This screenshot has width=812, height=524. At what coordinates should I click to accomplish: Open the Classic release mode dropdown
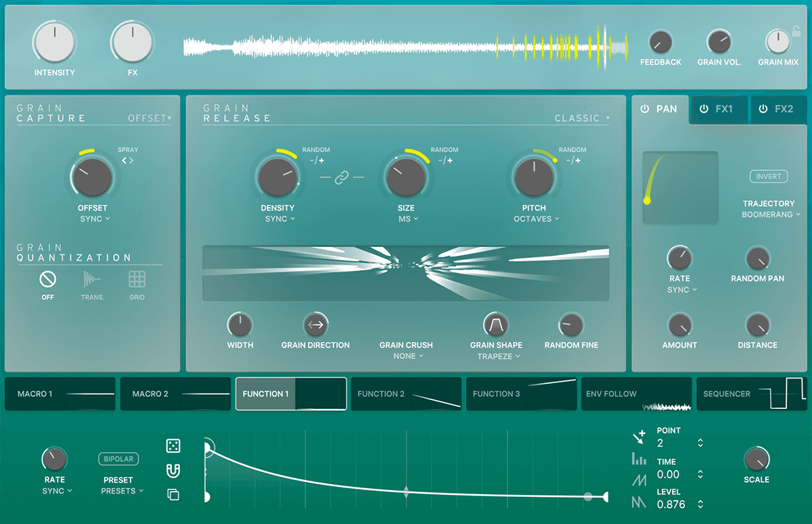(x=581, y=118)
